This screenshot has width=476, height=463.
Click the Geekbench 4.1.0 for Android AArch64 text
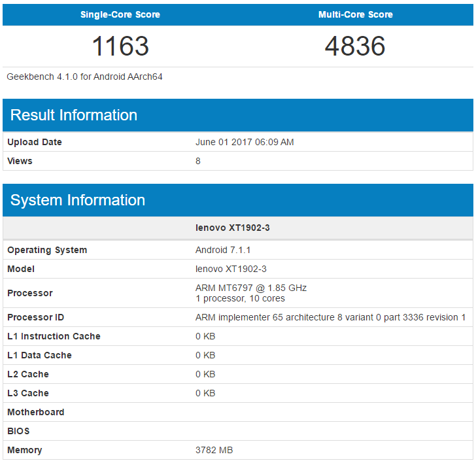point(84,77)
